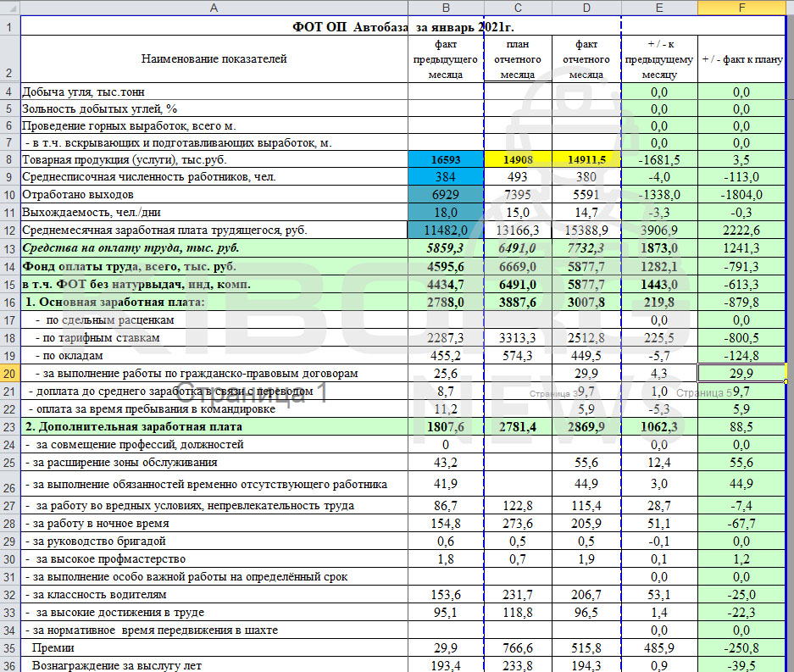Select the 'за классность водителям' label cell
Viewport: 794px width, 672px height.
(x=214, y=595)
